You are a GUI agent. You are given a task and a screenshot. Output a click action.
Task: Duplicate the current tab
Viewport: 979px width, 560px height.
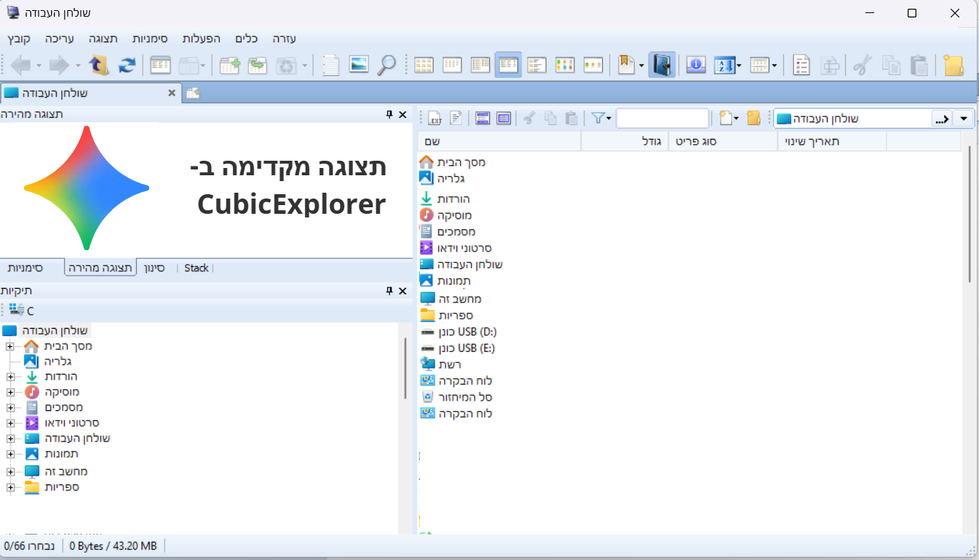[x=258, y=65]
